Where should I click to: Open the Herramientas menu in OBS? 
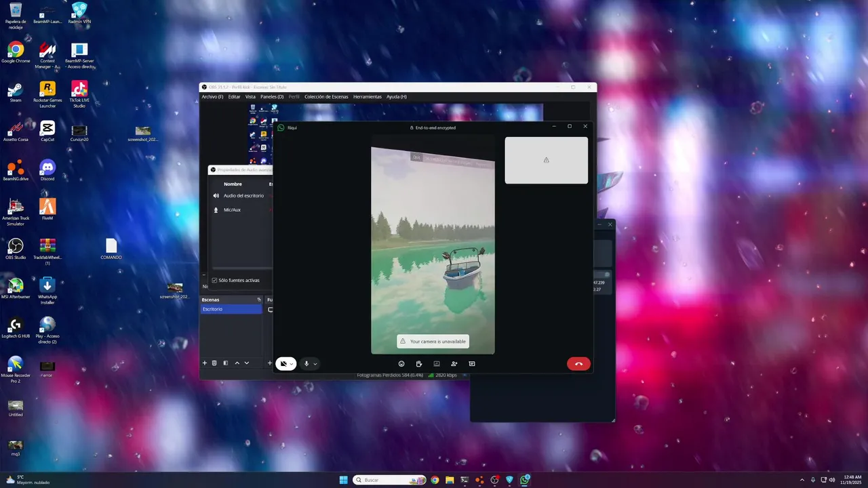coord(367,97)
